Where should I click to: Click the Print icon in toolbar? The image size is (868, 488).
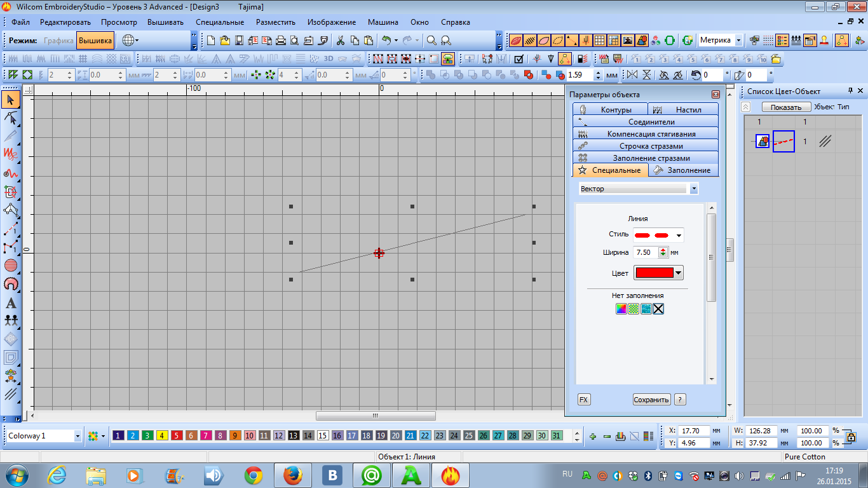click(x=281, y=41)
